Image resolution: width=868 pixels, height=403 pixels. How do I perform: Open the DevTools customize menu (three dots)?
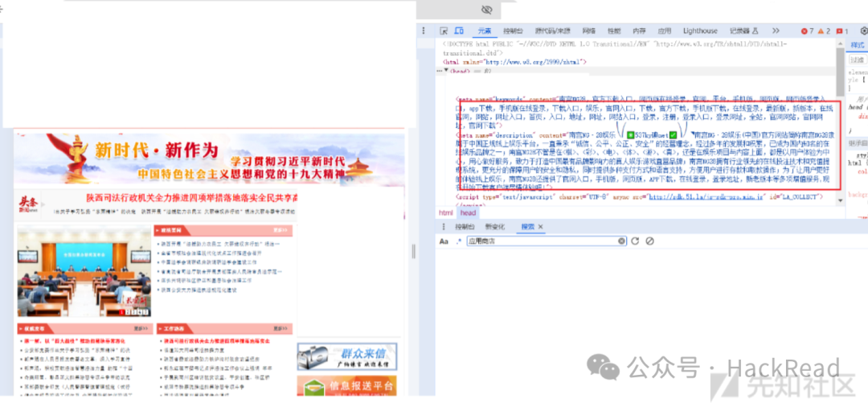(424, 31)
